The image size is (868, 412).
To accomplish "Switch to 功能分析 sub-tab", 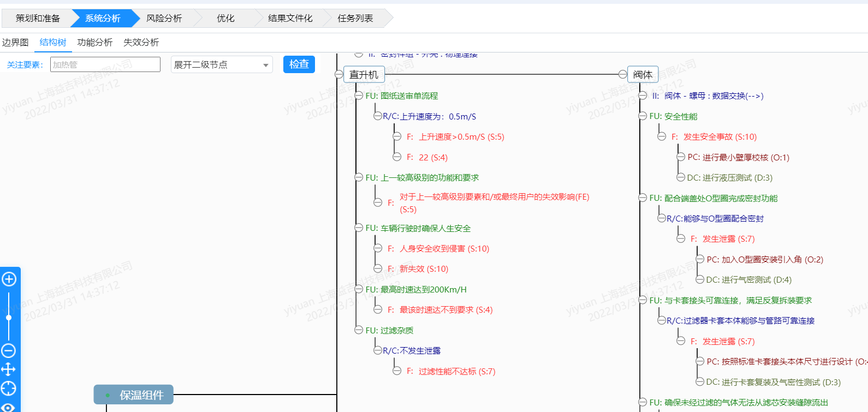I will [95, 43].
